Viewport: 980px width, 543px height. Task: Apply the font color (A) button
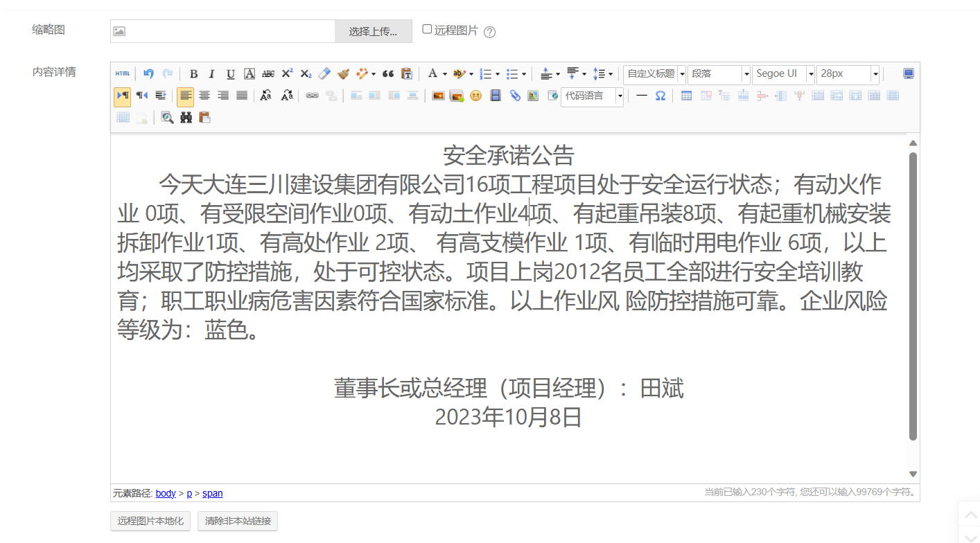click(x=432, y=73)
